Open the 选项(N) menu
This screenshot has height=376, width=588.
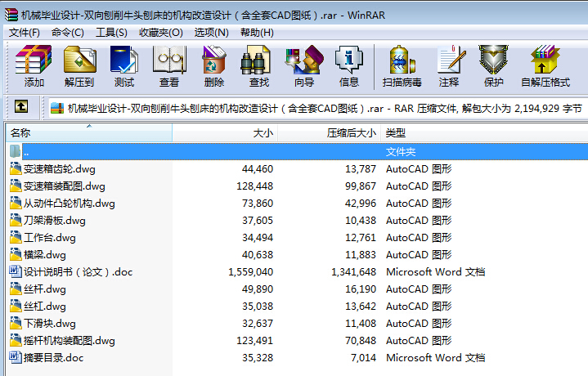211,33
